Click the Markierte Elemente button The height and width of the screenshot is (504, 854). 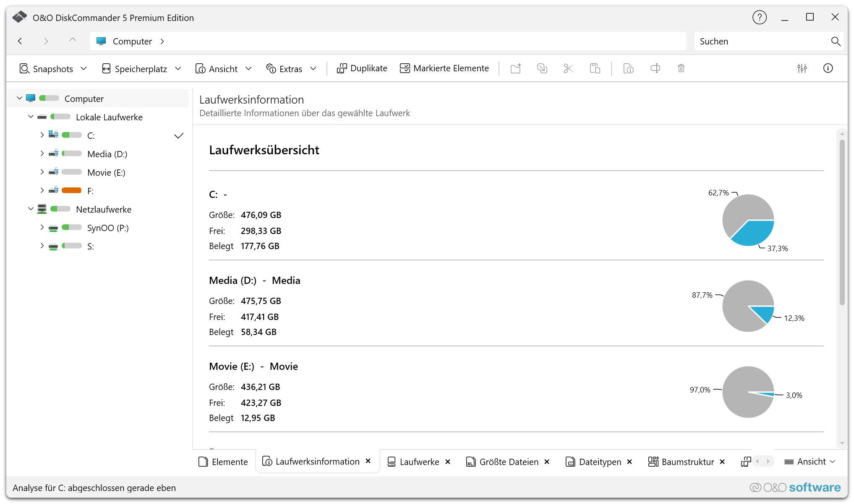(444, 68)
